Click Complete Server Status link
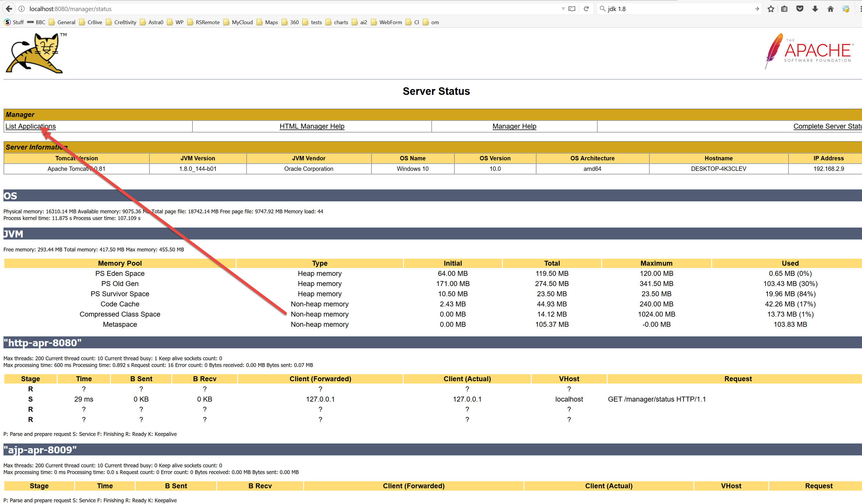The width and height of the screenshot is (862, 504). point(826,126)
